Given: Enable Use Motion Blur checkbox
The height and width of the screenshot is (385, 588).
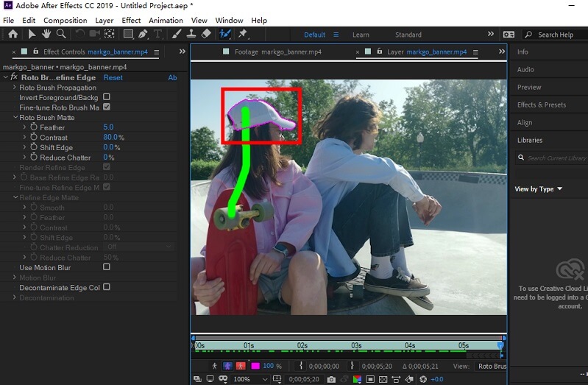Looking at the screenshot, I should (107, 266).
